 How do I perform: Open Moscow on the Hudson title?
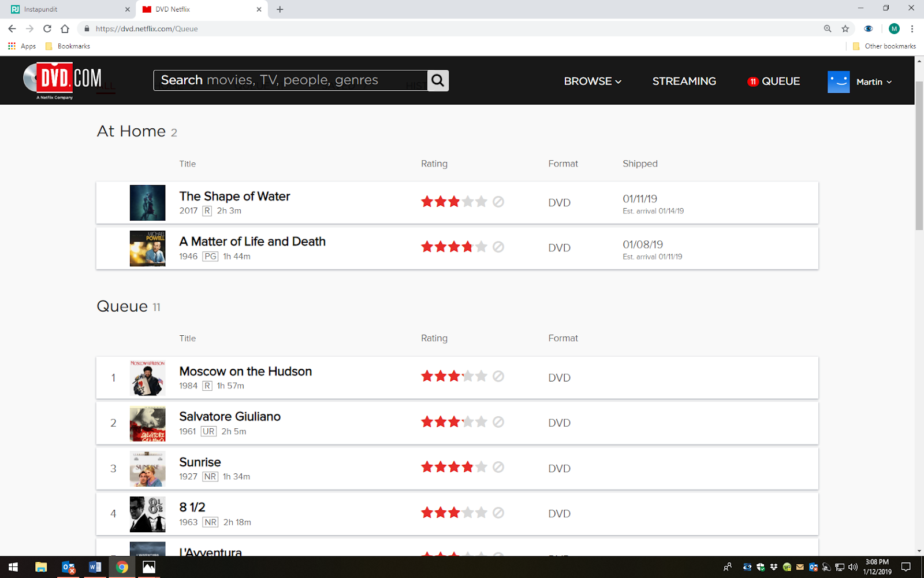(245, 372)
